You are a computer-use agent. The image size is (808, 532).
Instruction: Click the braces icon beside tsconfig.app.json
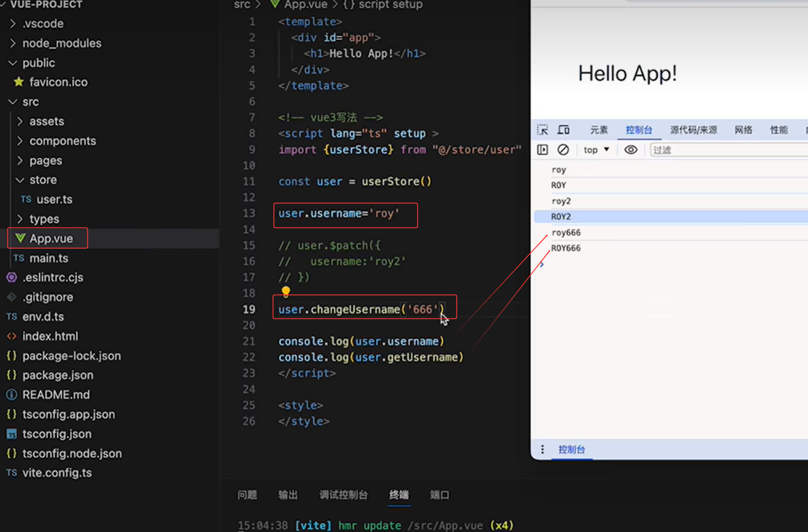tap(11, 414)
